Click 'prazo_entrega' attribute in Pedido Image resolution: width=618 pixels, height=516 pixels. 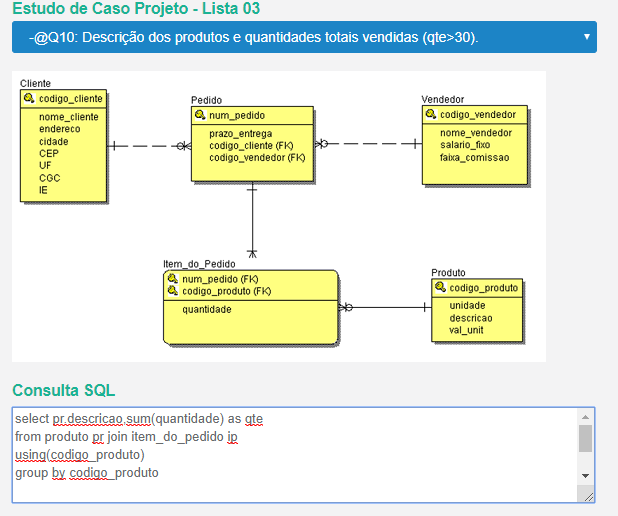[x=240, y=134]
